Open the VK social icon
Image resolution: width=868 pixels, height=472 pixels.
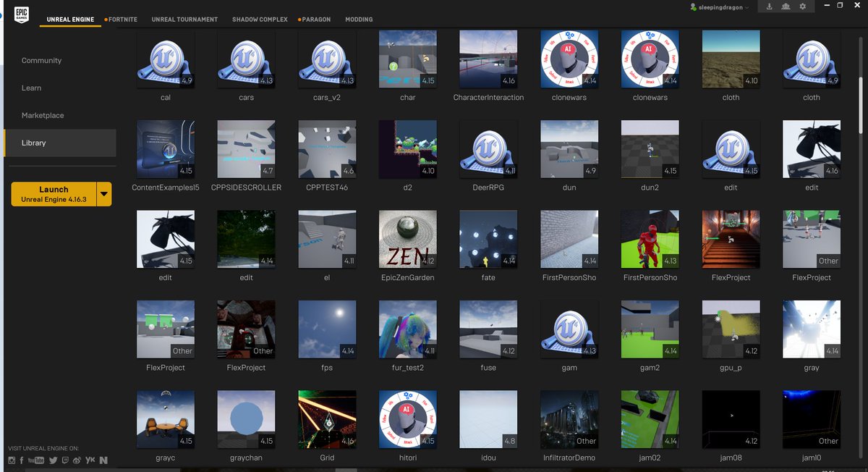tap(90, 460)
